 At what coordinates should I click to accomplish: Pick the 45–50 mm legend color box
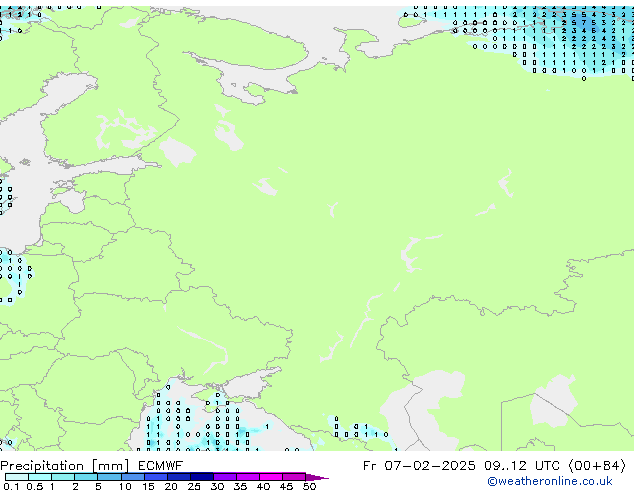click(294, 477)
